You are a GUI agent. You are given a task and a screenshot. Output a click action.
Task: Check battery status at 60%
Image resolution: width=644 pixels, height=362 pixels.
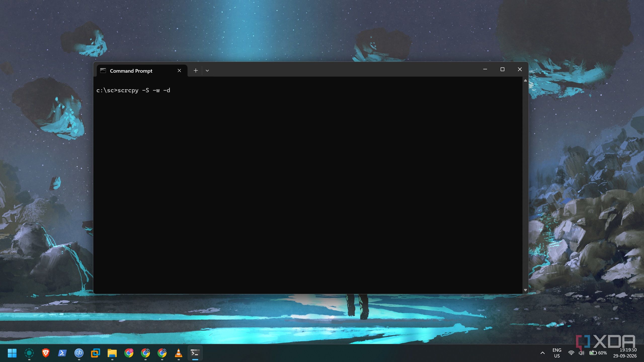[598, 353]
